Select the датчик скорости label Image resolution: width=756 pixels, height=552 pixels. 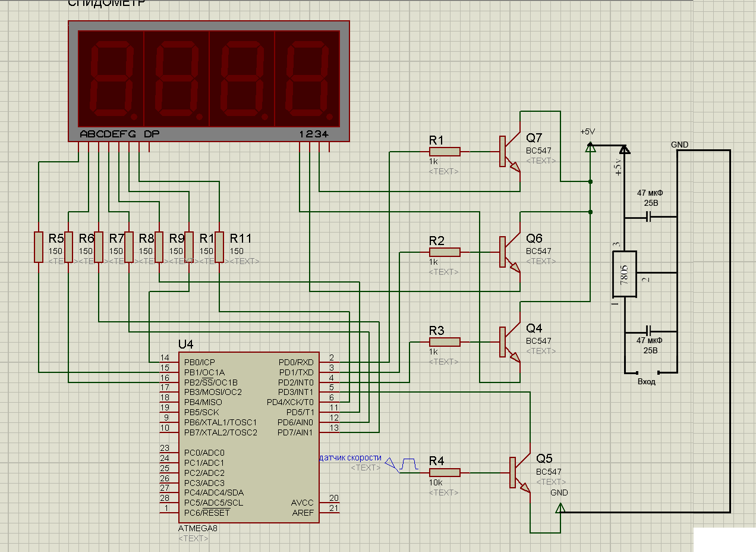click(x=351, y=457)
